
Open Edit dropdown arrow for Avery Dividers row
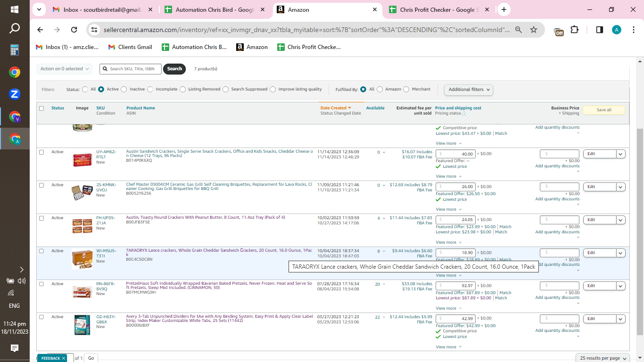[x=621, y=319]
